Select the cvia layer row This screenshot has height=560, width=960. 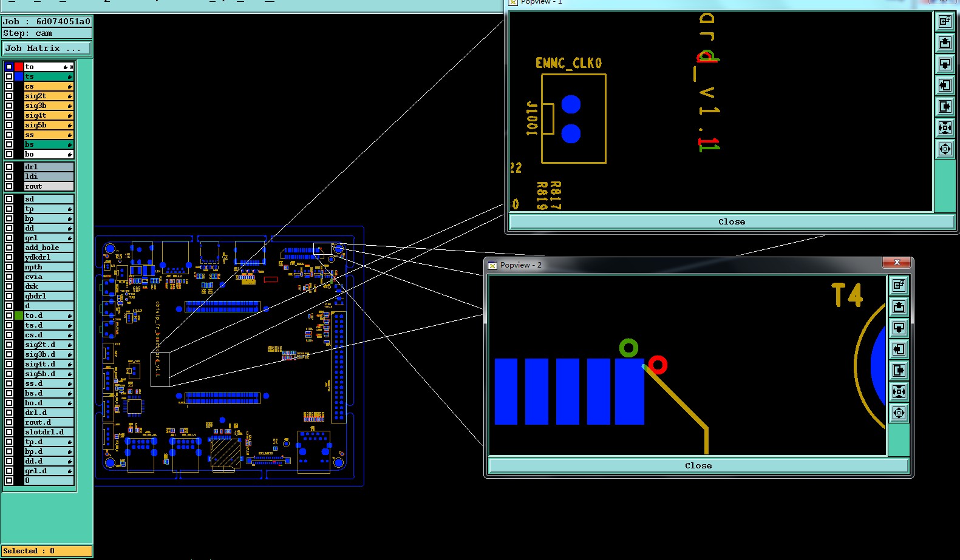click(x=49, y=277)
